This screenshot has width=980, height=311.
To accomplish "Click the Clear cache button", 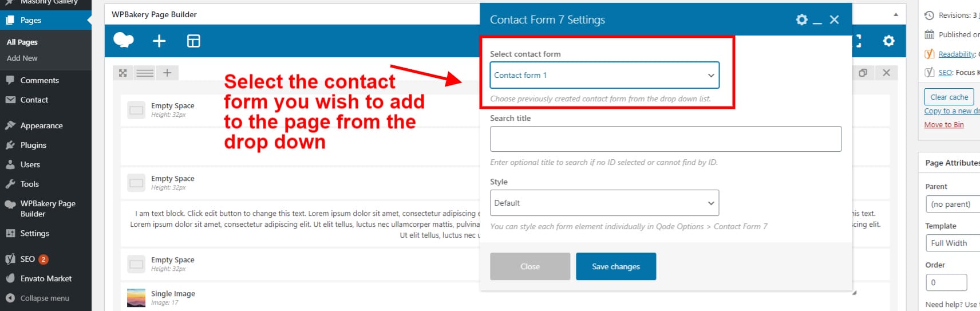I will [x=949, y=97].
